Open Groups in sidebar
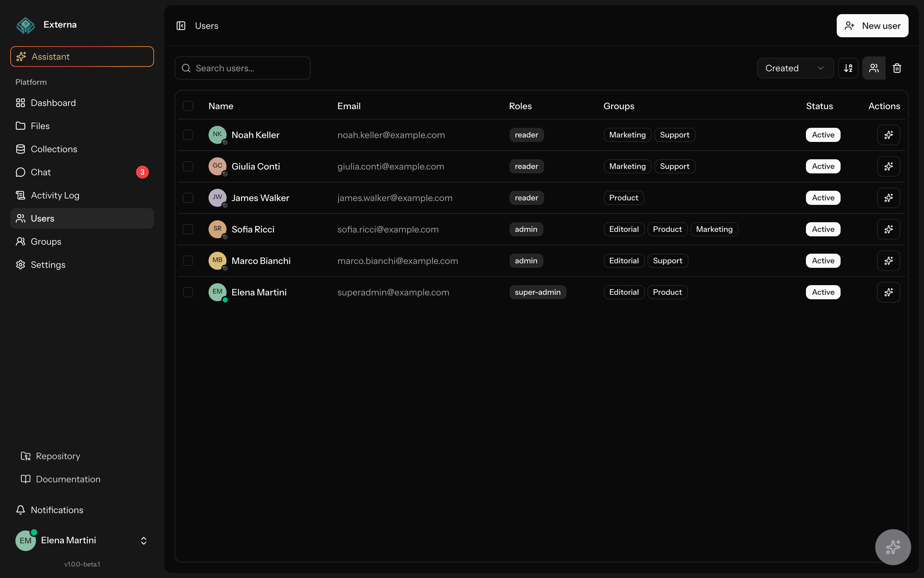The width and height of the screenshot is (924, 578). click(82, 241)
